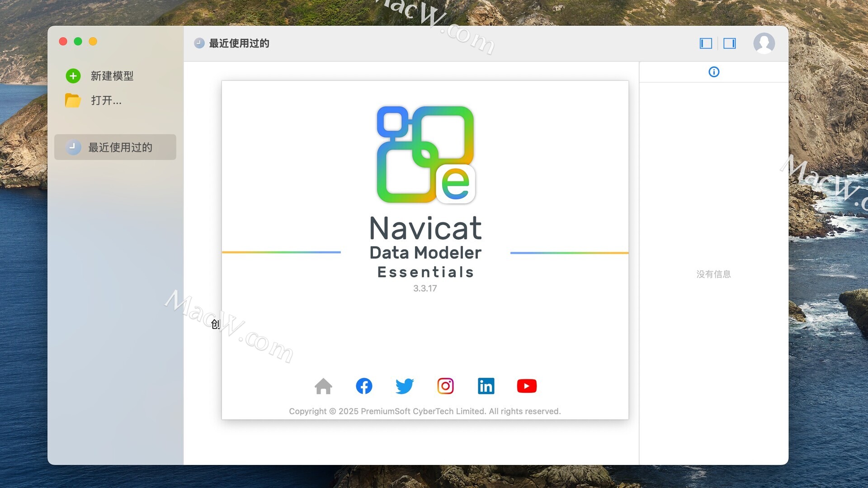
Task: Click the 打开... label
Action: [x=106, y=100]
